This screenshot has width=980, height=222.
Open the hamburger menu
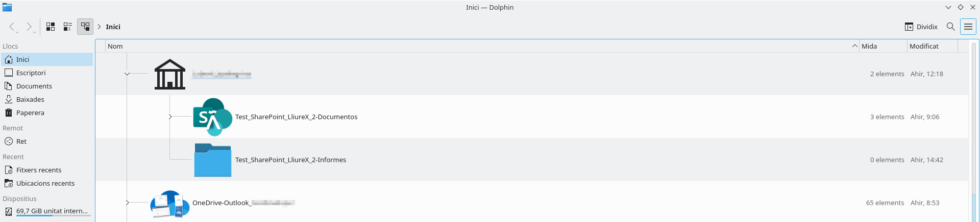click(x=968, y=27)
